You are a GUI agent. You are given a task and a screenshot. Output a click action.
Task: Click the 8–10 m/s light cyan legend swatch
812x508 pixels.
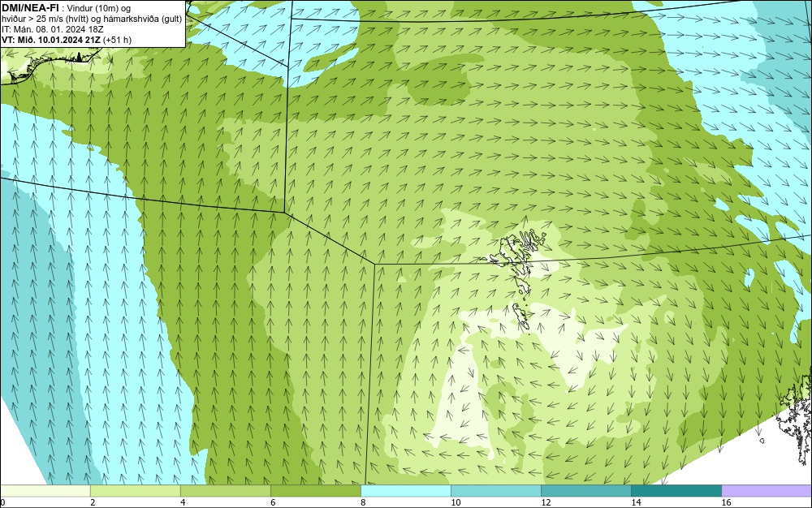coord(405,491)
